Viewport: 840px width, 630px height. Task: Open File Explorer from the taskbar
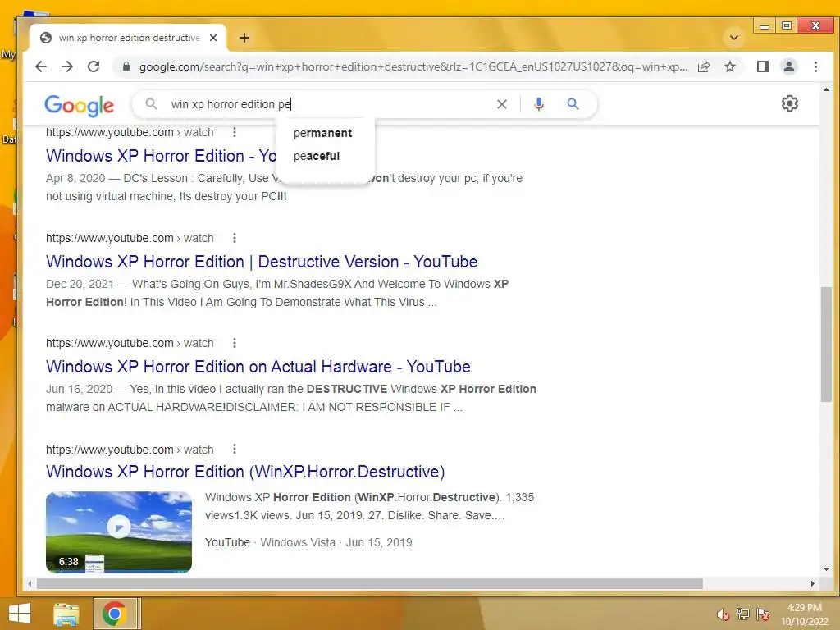click(x=66, y=614)
